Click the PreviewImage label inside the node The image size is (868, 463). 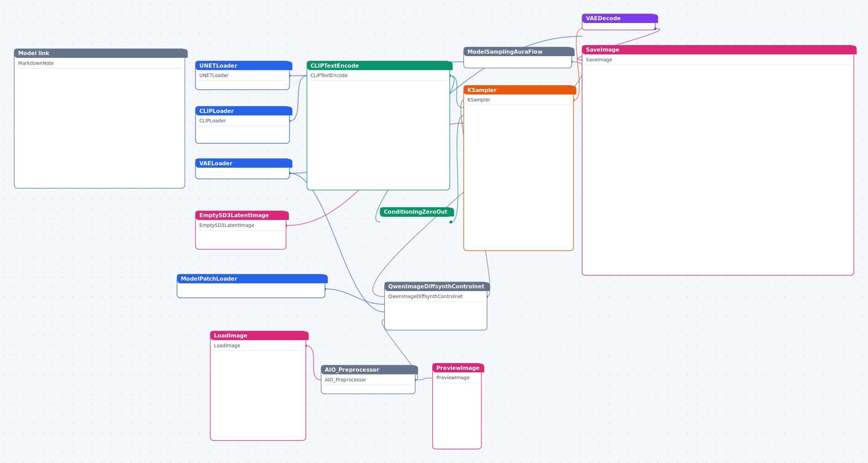tap(453, 378)
